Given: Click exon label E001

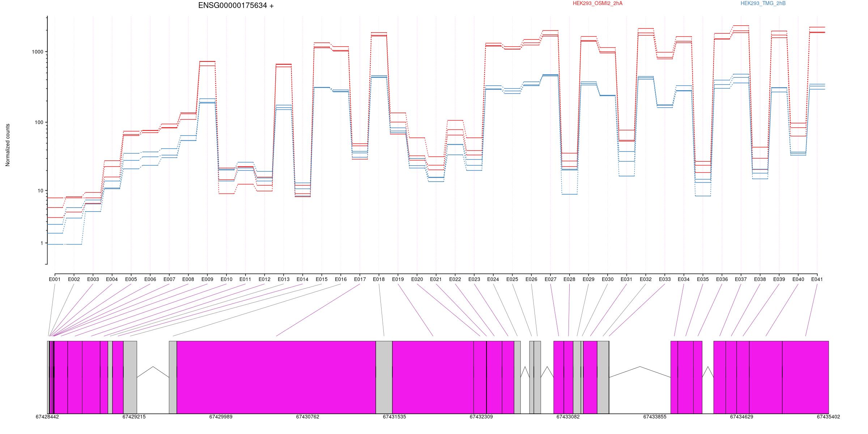Looking at the screenshot, I should 55,279.
